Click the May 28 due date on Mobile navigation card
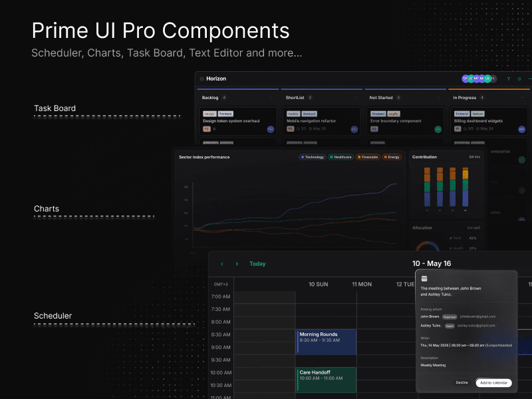 click(319, 129)
